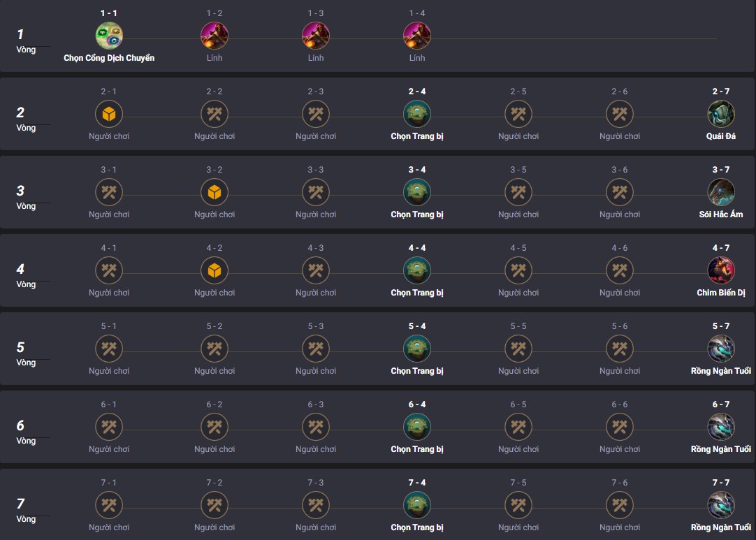Click the yellow cube icon at round 3-2
The image size is (756, 540).
click(x=215, y=192)
